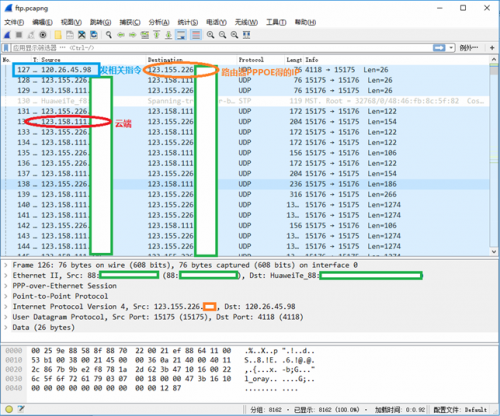The height and width of the screenshot is (416, 500).
Task: Open capture options gear icon
Action: (x=43, y=35)
